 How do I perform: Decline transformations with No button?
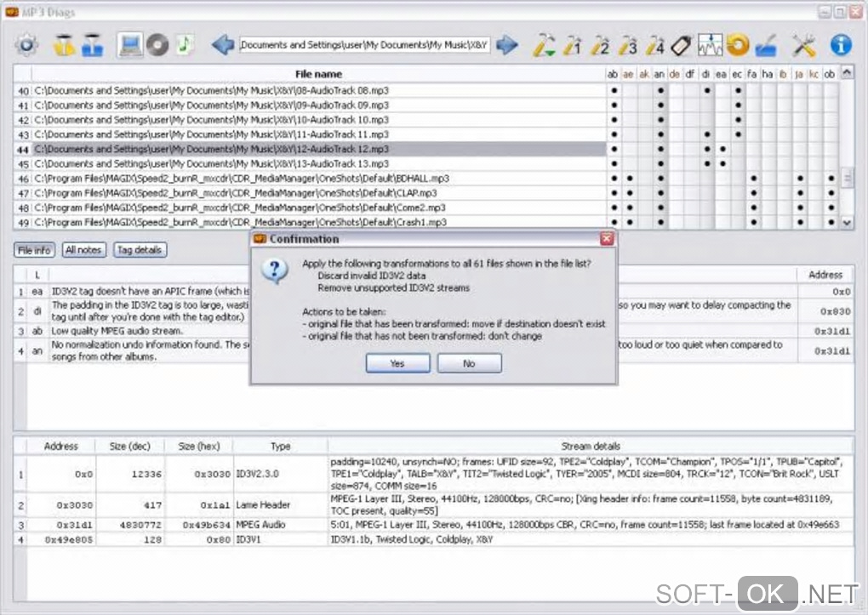[470, 364]
